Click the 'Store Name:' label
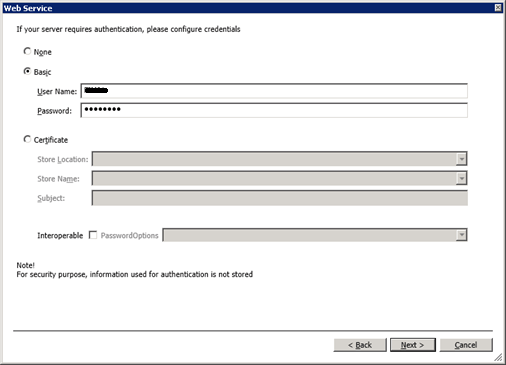506x365 pixels. [58, 179]
